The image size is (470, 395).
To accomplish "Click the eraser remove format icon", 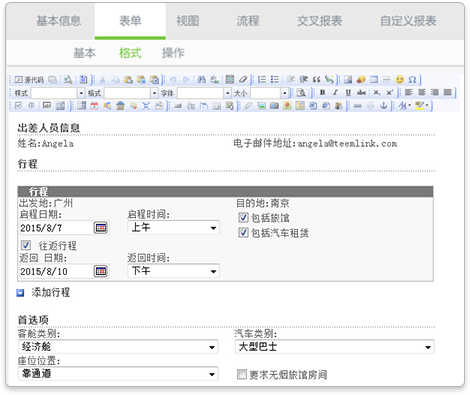I will pos(243,80).
